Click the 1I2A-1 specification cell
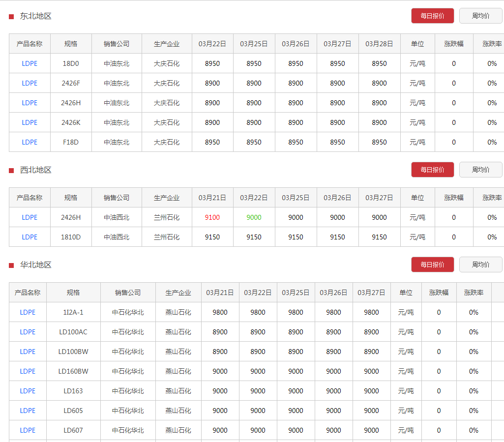The height and width of the screenshot is (442, 504). 73,312
